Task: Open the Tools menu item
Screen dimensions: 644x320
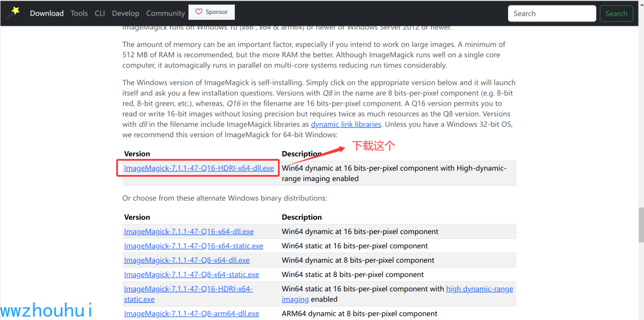Action: [79, 13]
